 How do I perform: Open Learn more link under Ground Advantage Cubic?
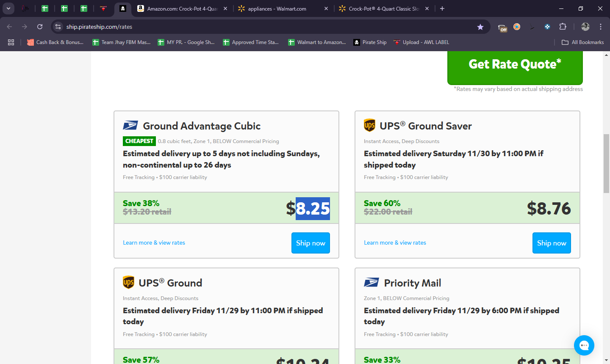coord(154,243)
